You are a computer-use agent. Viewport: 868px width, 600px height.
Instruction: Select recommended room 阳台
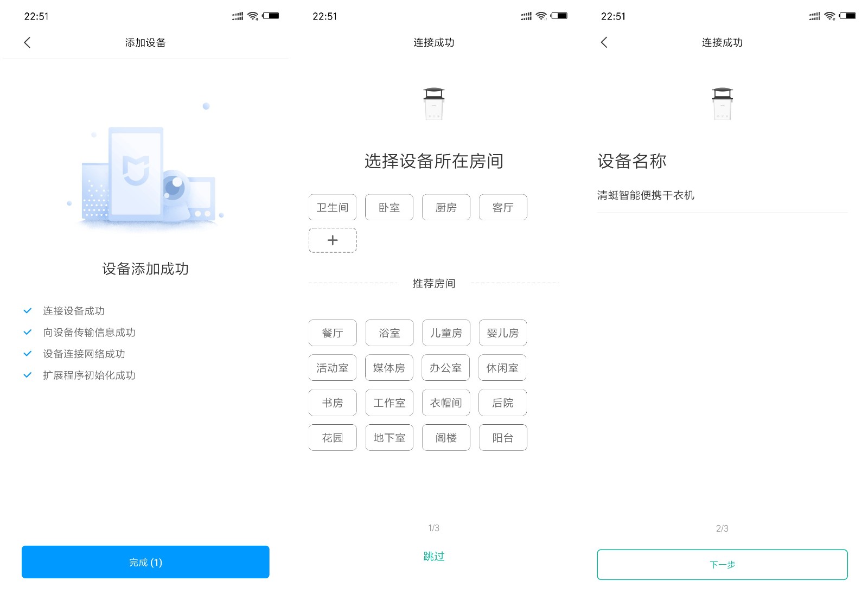point(503,438)
